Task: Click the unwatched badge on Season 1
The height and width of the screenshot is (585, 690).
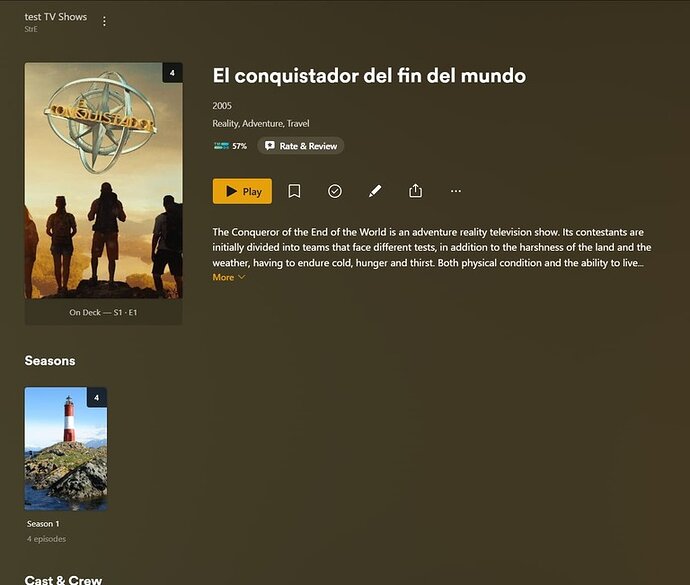Action: tap(97, 397)
